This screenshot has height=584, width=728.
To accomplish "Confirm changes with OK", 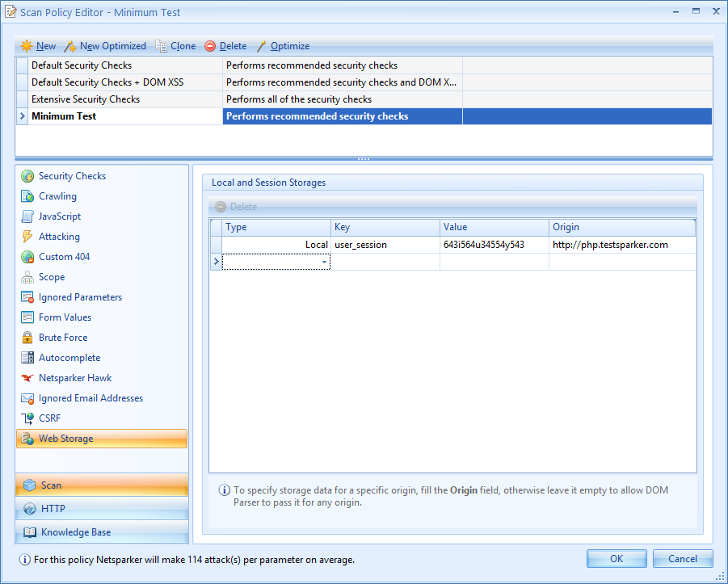I will 616,558.
